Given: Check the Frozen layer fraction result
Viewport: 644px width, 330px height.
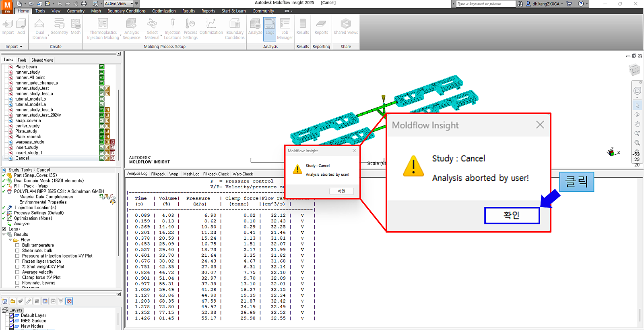Looking at the screenshot, I should (x=17, y=261).
